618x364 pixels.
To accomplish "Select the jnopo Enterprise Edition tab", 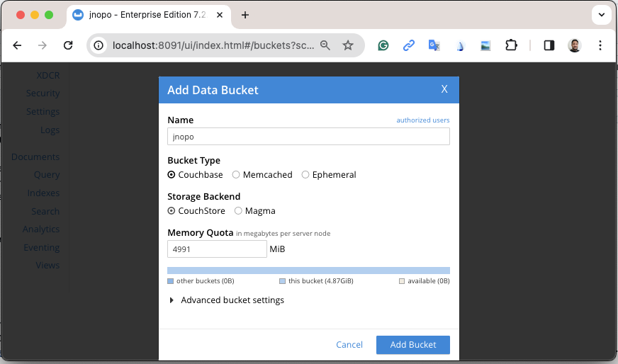I will click(x=148, y=15).
